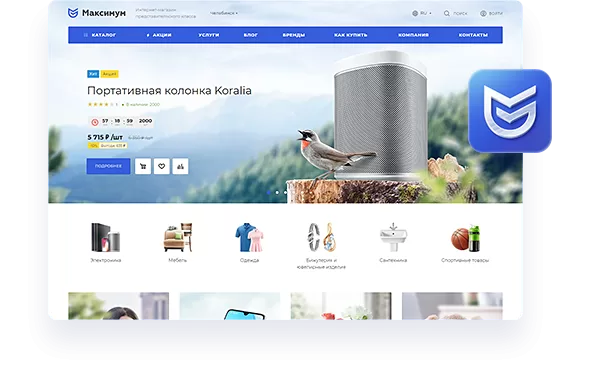Viewport: 600px width, 368px height.
Task: Click the blue Хит badge
Action: coord(93,74)
